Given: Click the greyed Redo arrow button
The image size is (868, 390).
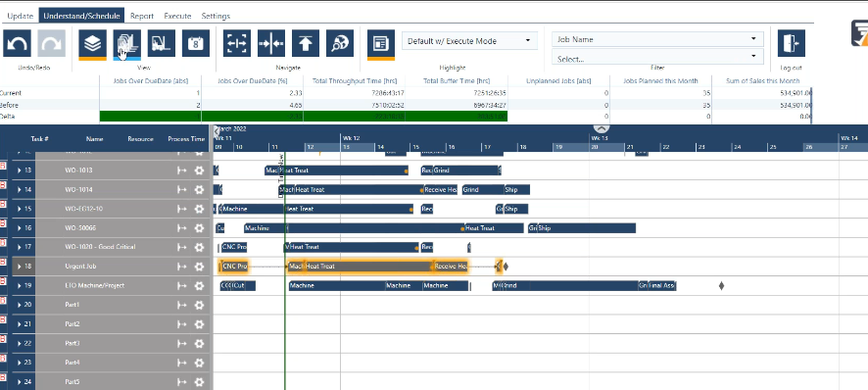Looking at the screenshot, I should pos(52,43).
